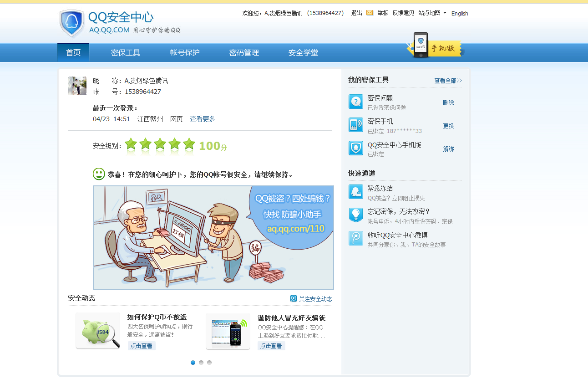Click the 紧急冻结 penguin lock icon

[356, 192]
